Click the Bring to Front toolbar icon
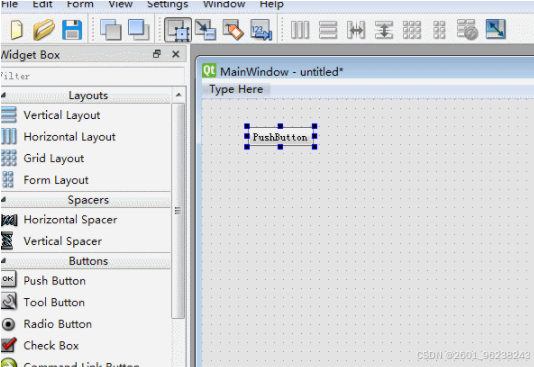The width and height of the screenshot is (534, 367). pyautogui.click(x=139, y=30)
